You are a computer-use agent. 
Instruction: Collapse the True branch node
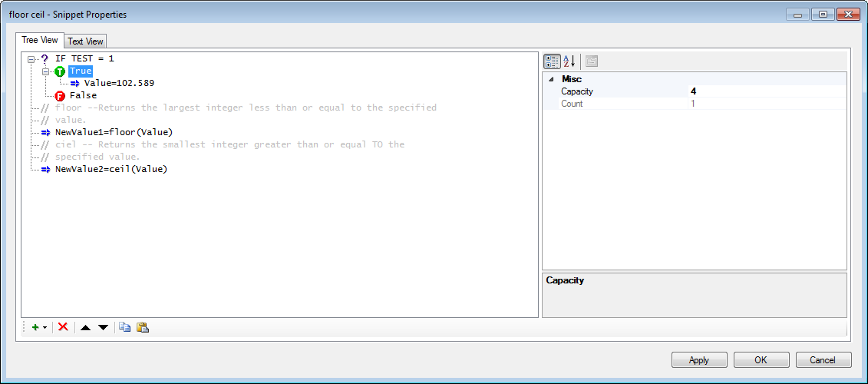point(46,71)
